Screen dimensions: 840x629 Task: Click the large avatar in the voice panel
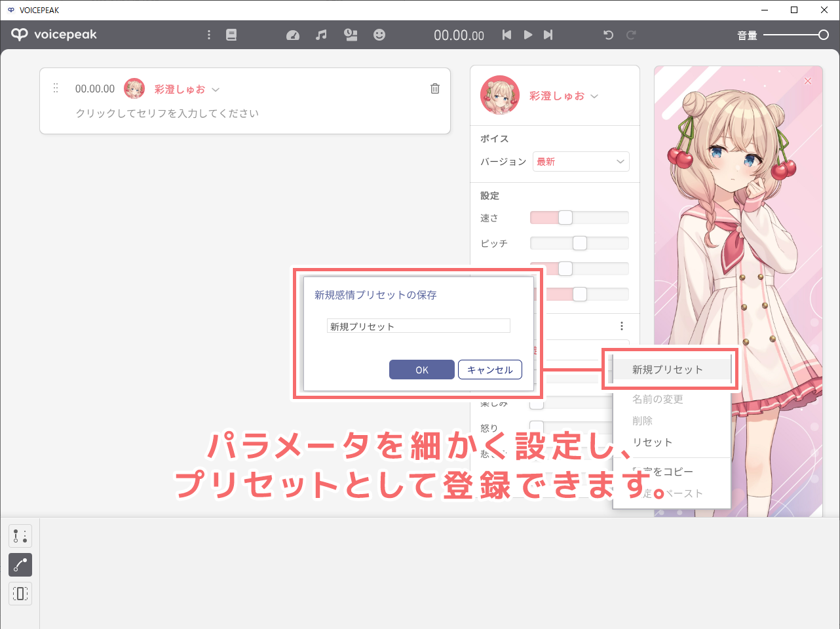[x=500, y=95]
